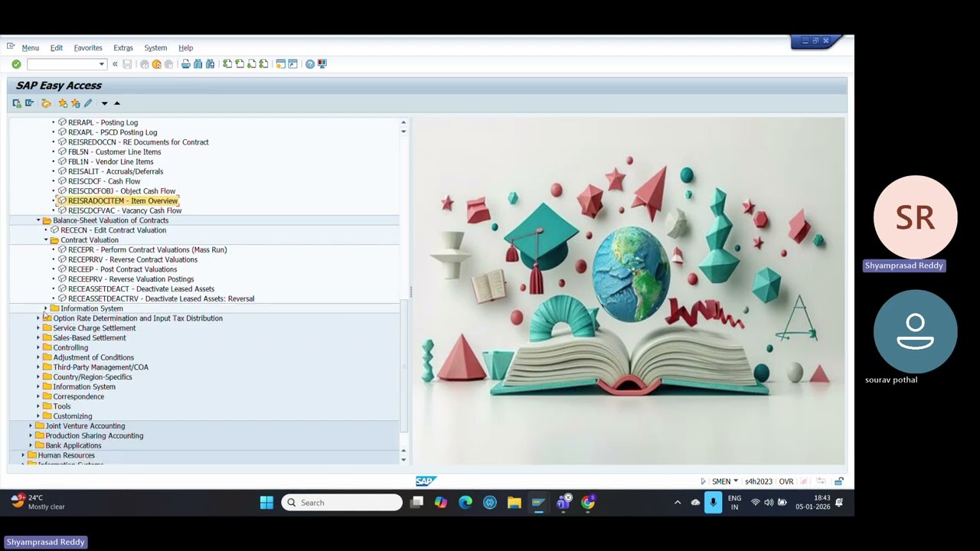980x551 pixels.
Task: Expand the Bank Applications folder
Action: point(31,445)
